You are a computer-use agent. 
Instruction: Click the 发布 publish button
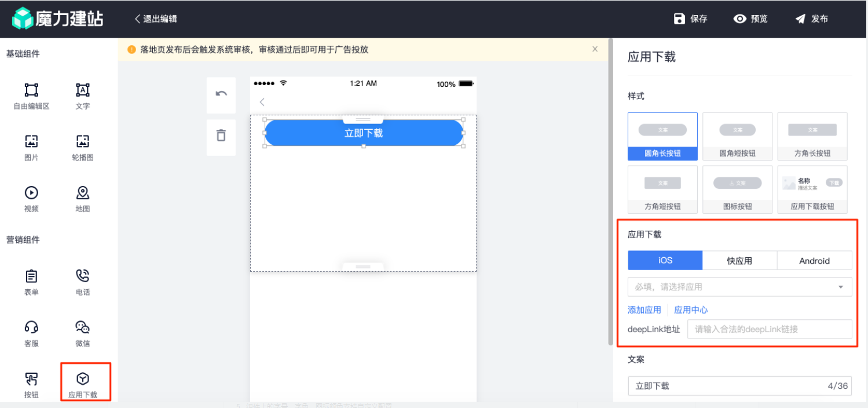point(812,18)
